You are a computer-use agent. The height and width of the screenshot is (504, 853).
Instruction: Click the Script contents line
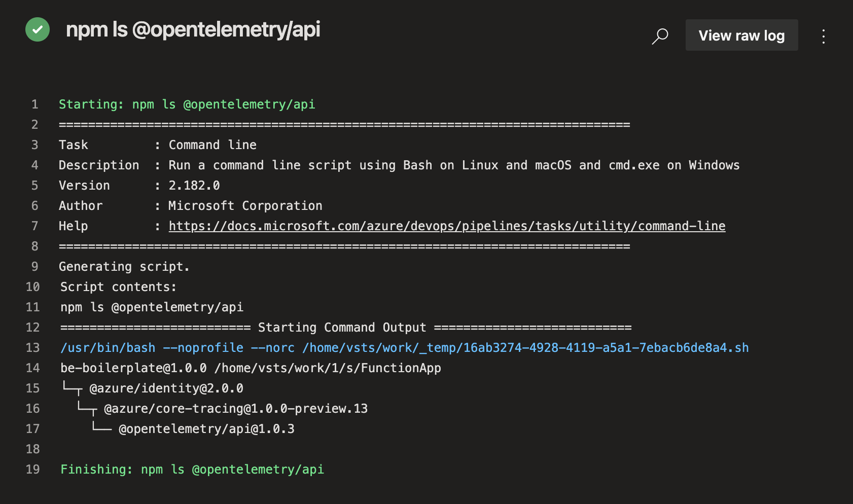pos(118,286)
